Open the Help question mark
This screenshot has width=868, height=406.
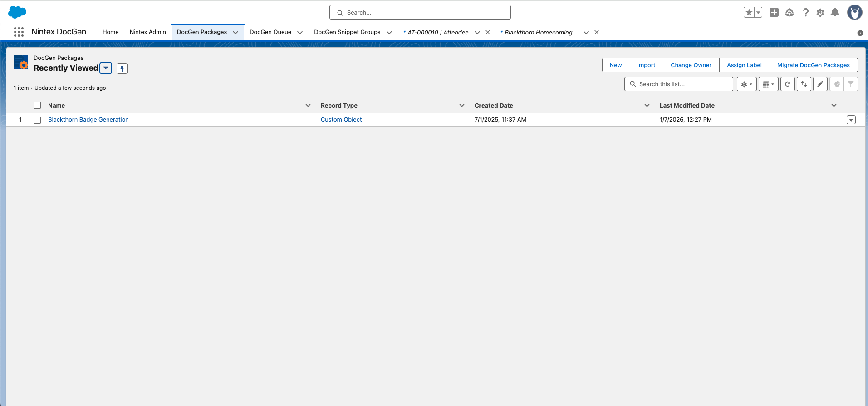click(x=805, y=13)
